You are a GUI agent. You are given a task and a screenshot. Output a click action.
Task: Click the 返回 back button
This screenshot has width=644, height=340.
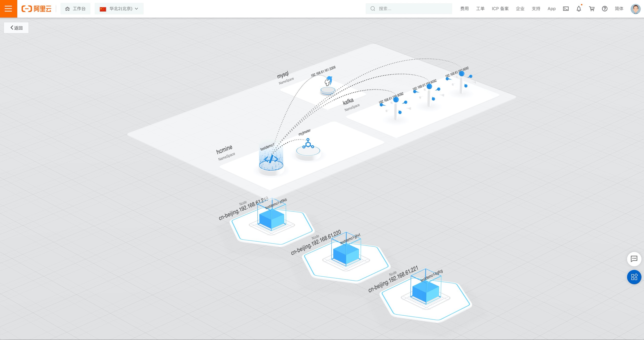coord(16,28)
